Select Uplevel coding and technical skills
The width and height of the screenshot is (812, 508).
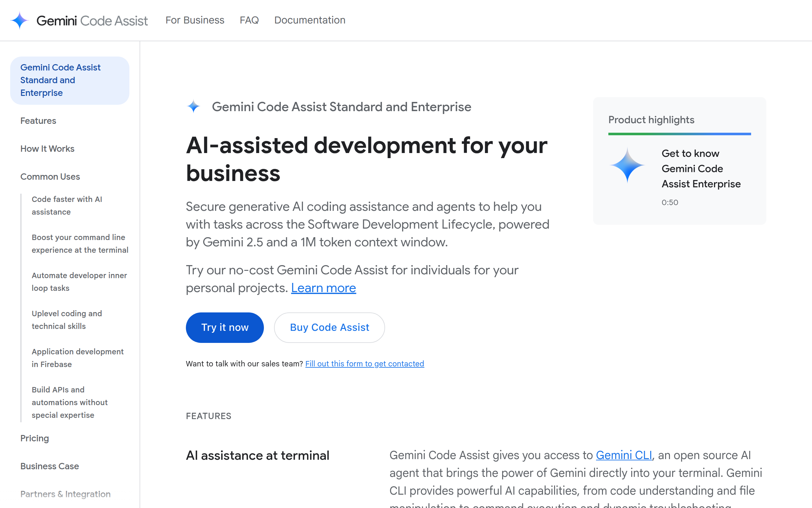click(67, 319)
